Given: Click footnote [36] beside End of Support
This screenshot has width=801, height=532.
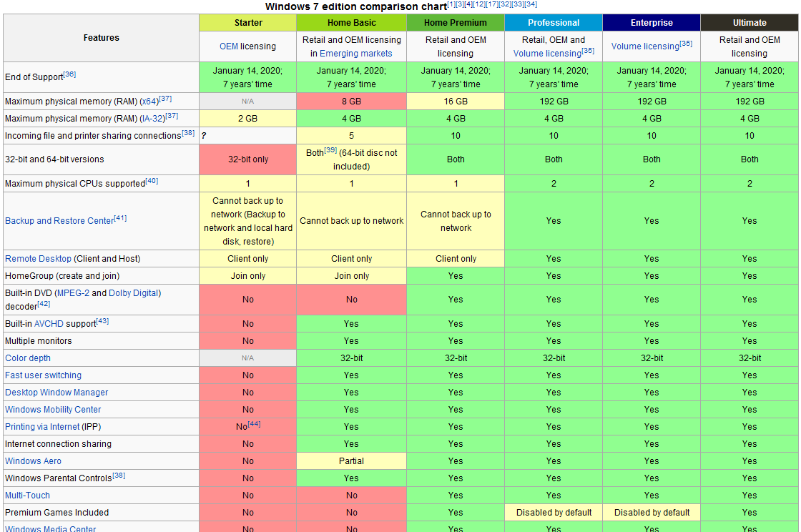Looking at the screenshot, I should pyautogui.click(x=69, y=74).
